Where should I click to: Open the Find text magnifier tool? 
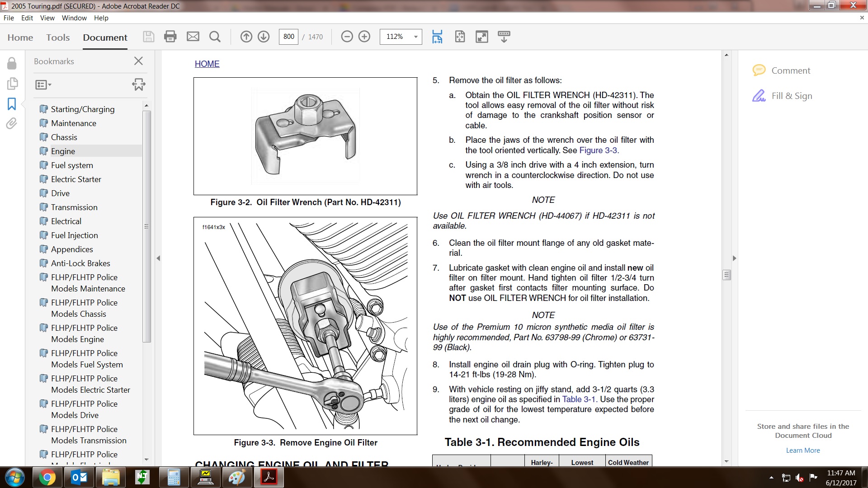click(x=215, y=37)
